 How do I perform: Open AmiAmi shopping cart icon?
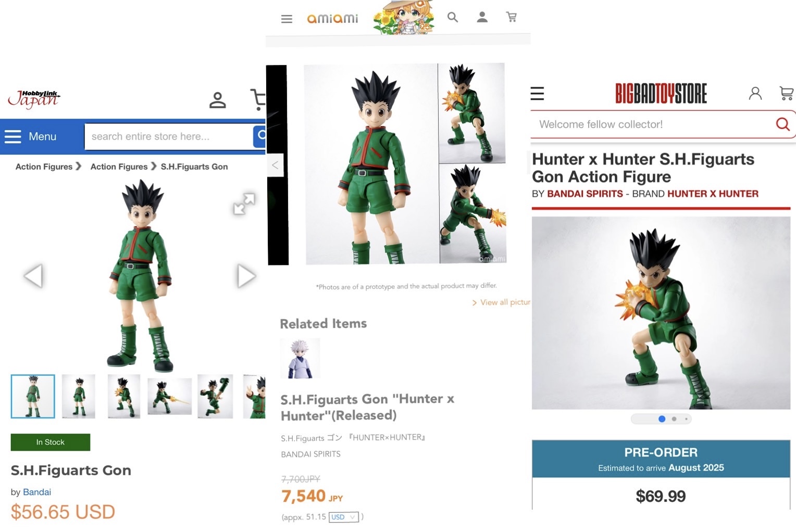coord(512,17)
